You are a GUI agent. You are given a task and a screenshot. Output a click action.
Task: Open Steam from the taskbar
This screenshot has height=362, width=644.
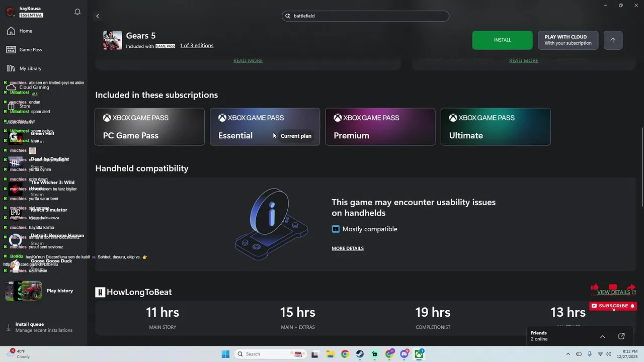[360, 354]
